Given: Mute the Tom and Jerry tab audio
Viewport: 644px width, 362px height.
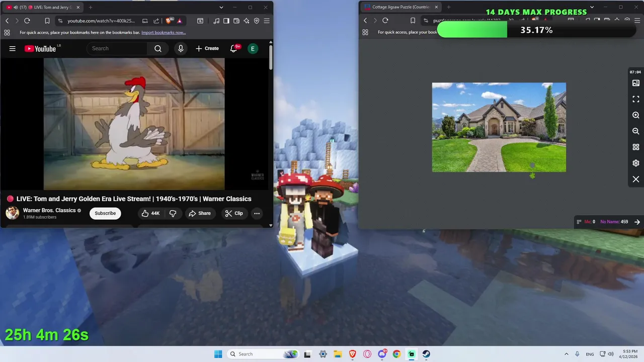Looking at the screenshot, I should (15, 7).
